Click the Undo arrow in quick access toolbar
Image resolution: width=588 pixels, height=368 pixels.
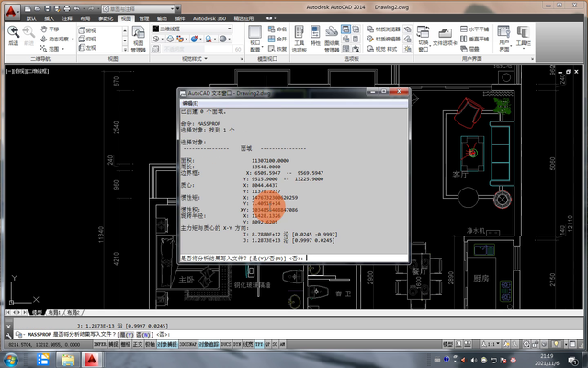coord(76,8)
